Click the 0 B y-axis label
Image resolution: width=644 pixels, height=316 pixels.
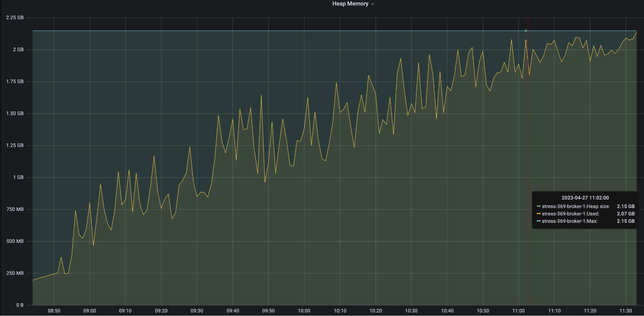20,305
